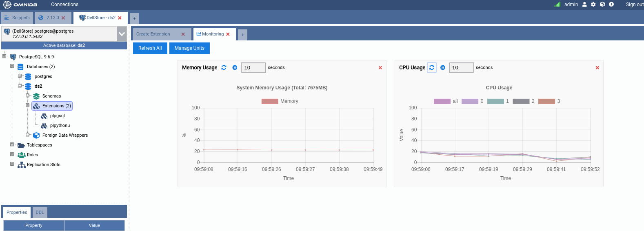
Task: Open the settings gear icon in header
Action: 593,4
